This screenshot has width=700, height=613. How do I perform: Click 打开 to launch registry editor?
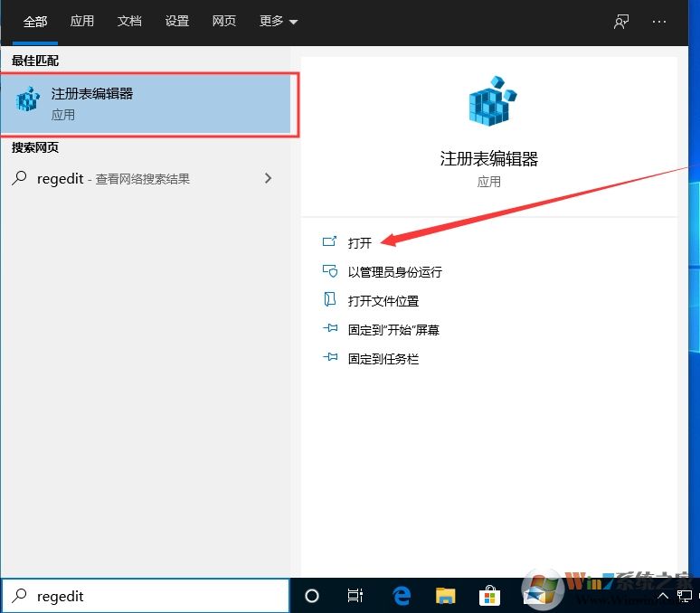click(x=359, y=242)
